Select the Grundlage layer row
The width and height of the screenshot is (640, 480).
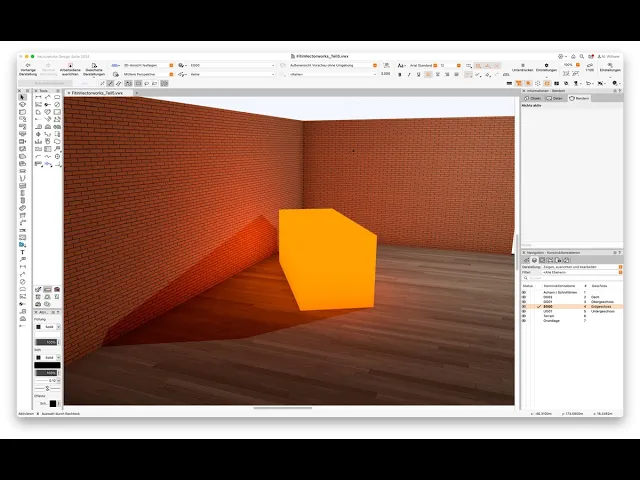(x=572, y=321)
